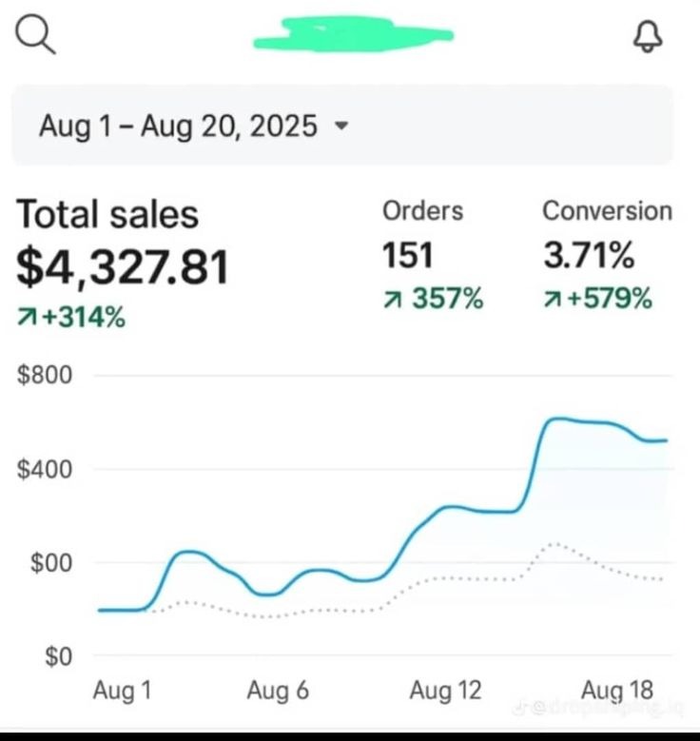Tap the green redacted store name
Screen dimensions: 700x741
(x=352, y=33)
